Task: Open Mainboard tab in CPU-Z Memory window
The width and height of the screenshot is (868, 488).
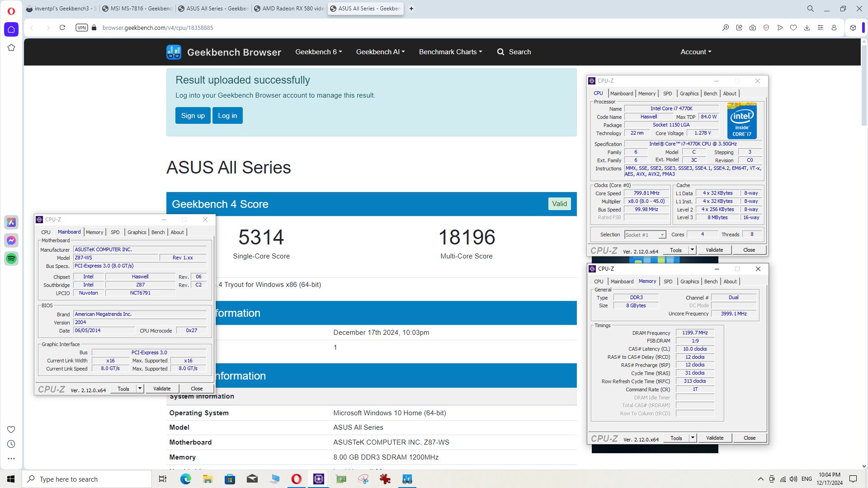Action: pyautogui.click(x=622, y=282)
